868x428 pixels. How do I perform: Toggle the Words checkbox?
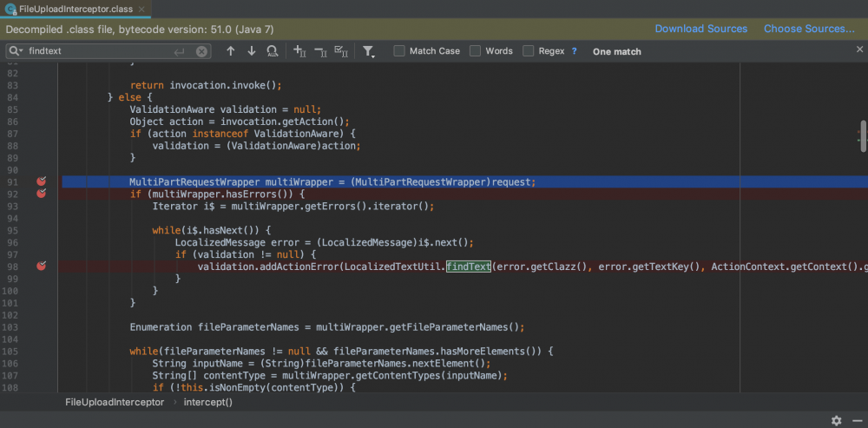[x=476, y=51]
